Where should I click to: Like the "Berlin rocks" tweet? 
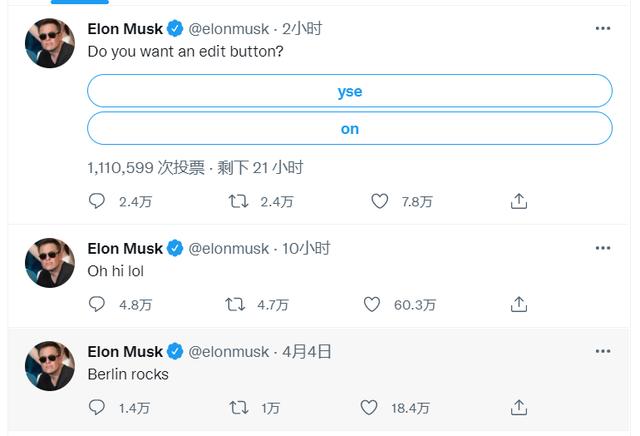coord(369,407)
